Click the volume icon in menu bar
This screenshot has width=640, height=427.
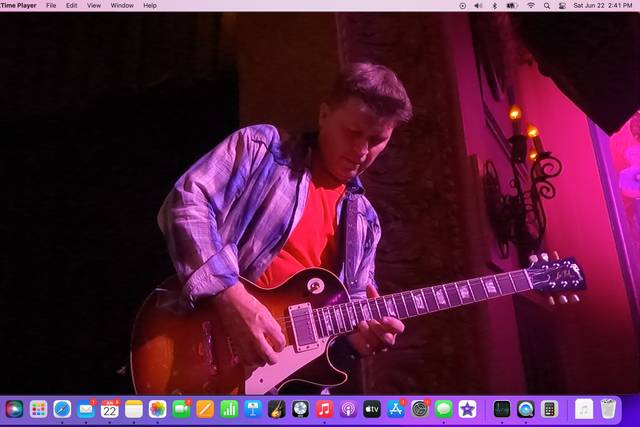click(x=478, y=5)
